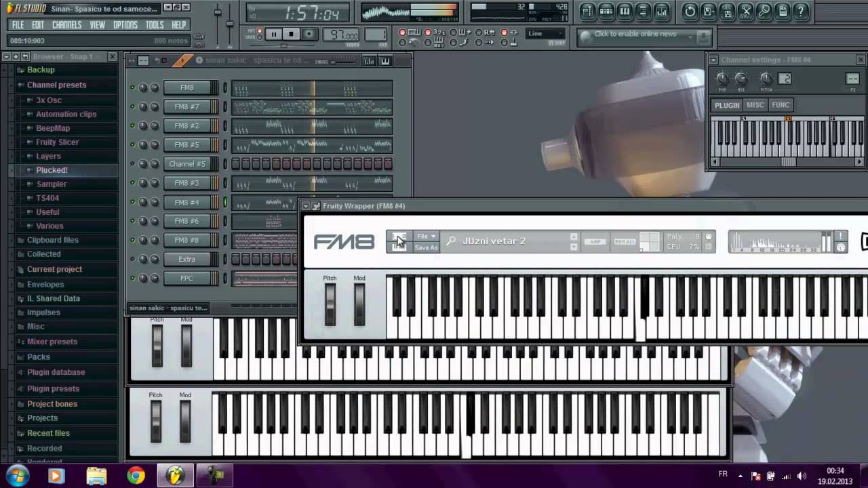
Task: Click Chrome icon in Windows taskbar
Action: pos(136,476)
